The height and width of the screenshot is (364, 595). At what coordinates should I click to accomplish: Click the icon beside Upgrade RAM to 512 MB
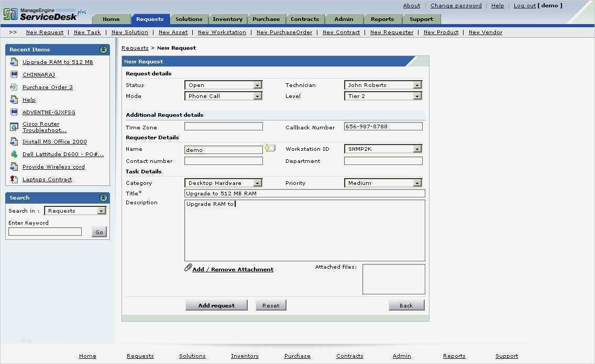[x=14, y=62]
